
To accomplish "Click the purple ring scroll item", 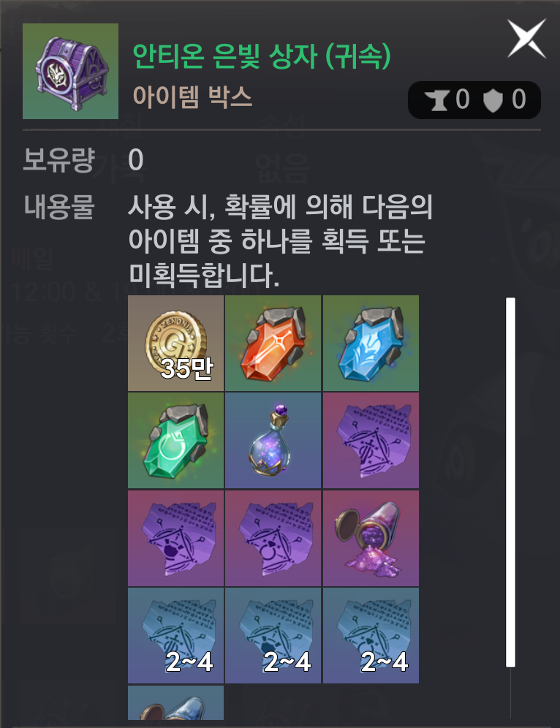I will 273,538.
